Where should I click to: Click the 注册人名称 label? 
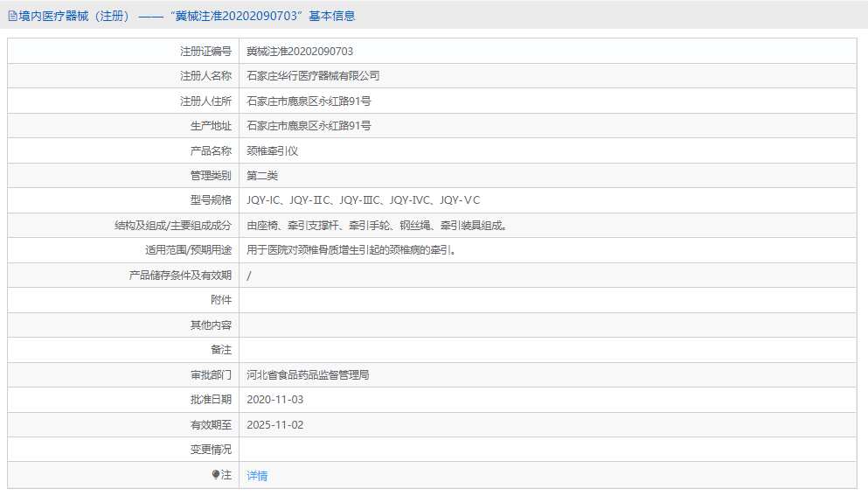[x=205, y=76]
